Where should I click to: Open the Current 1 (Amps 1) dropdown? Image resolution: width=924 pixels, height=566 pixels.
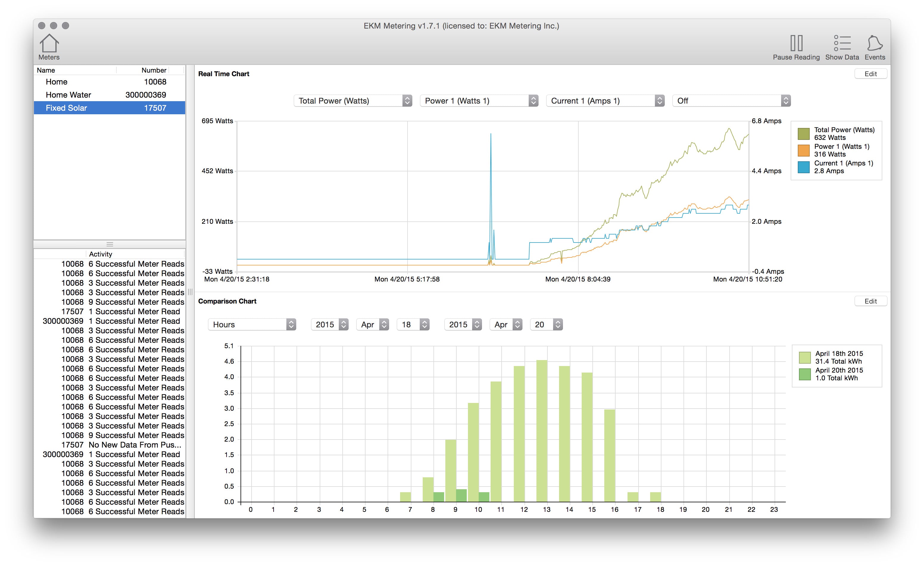[x=605, y=101]
